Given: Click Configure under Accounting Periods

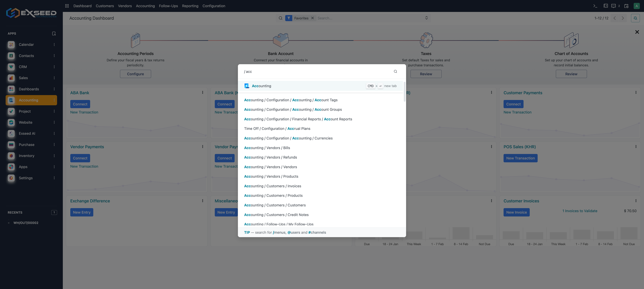Looking at the screenshot, I should tap(135, 74).
